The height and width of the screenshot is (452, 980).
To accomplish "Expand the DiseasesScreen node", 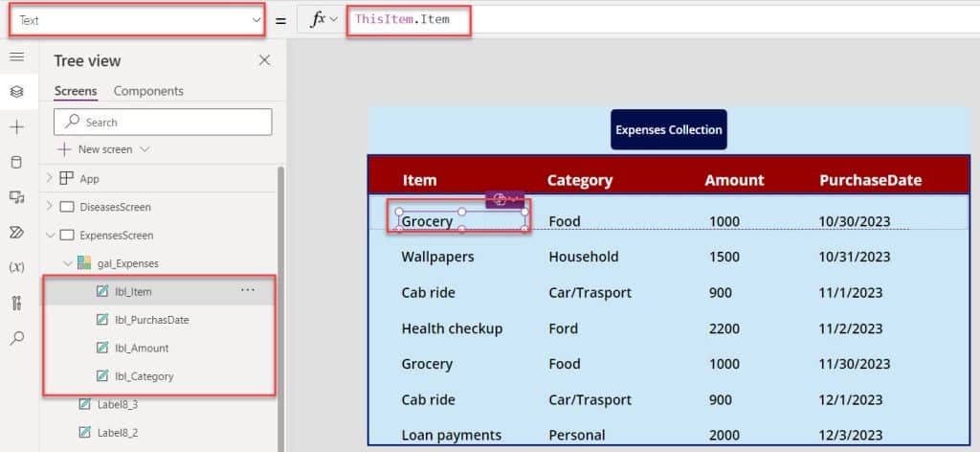I will pyautogui.click(x=50, y=206).
